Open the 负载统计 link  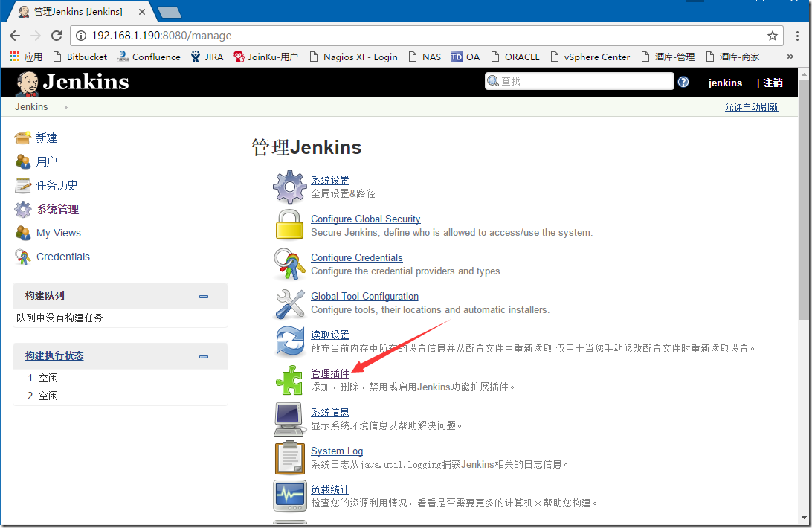(x=330, y=489)
